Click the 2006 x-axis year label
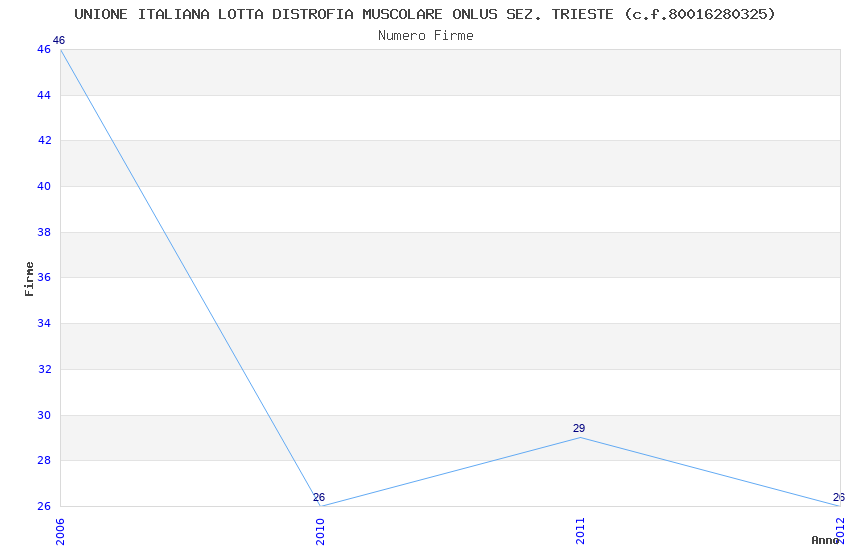Viewport: 850px width, 550px height. coord(60,531)
